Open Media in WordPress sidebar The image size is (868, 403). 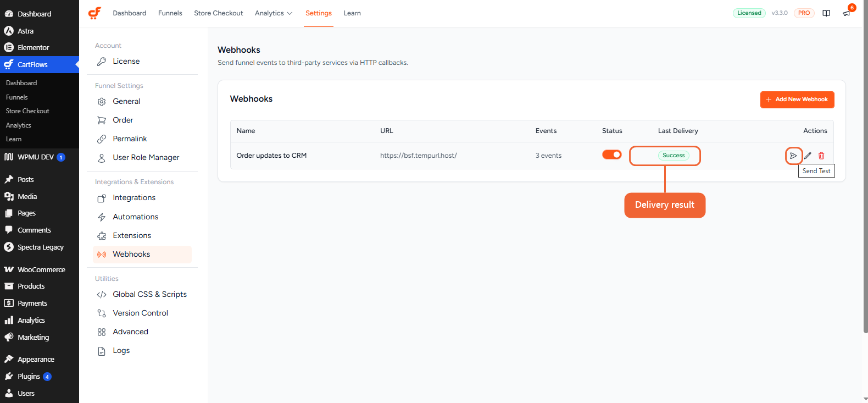(40, 197)
